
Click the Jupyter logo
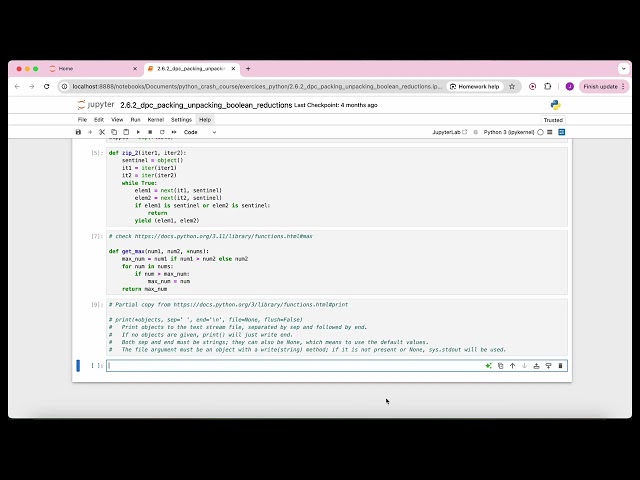[96, 105]
